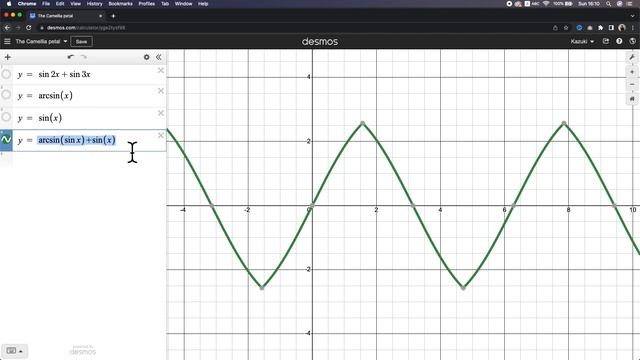640x360 pixels.
Task: Open Chrome three-dot menu
Action: tap(633, 28)
